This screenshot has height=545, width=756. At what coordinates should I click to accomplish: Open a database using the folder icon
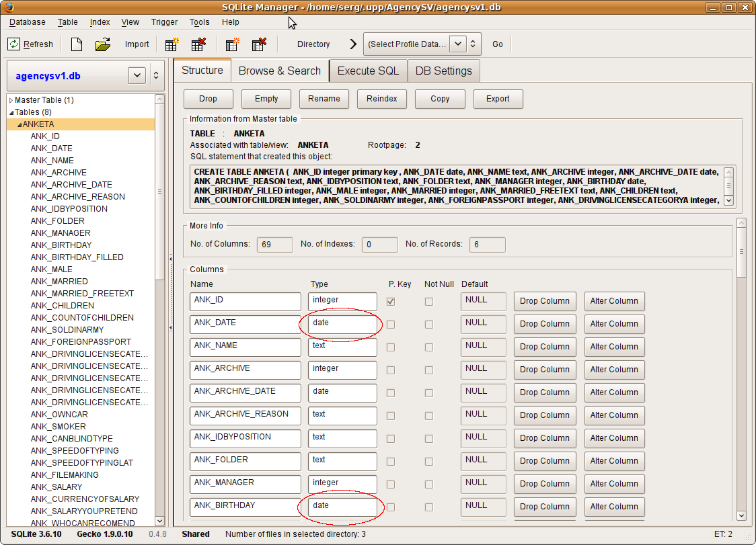pos(102,44)
